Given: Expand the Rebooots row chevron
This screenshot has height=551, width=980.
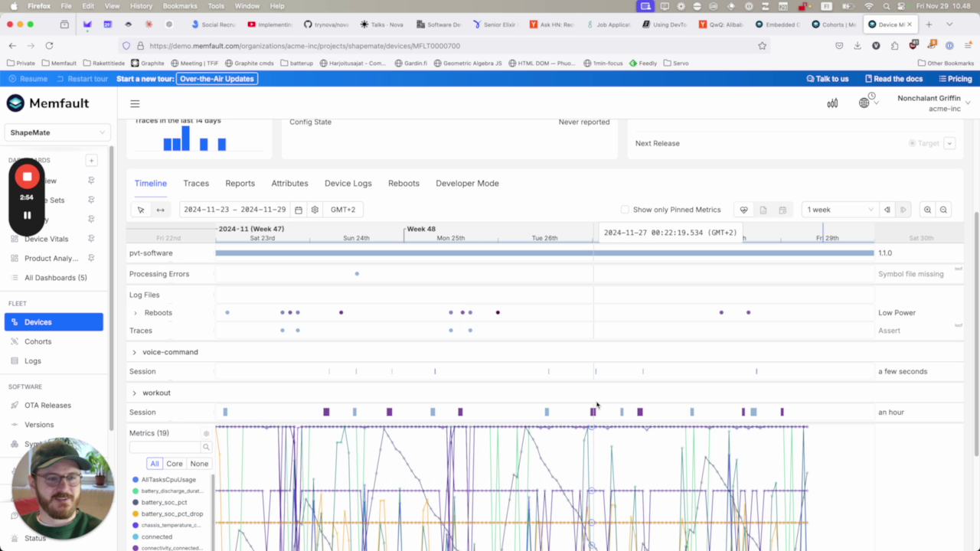Looking at the screenshot, I should click(x=136, y=313).
